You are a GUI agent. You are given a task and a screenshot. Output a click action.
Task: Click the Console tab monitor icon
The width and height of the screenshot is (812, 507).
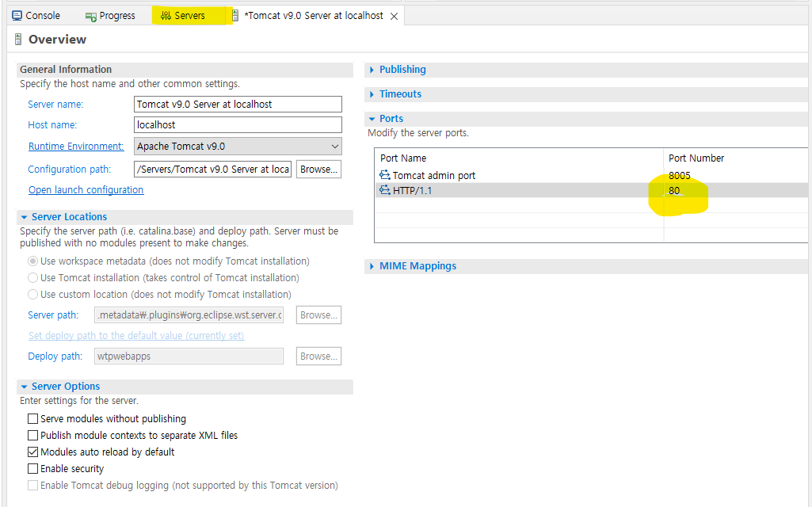(x=17, y=16)
